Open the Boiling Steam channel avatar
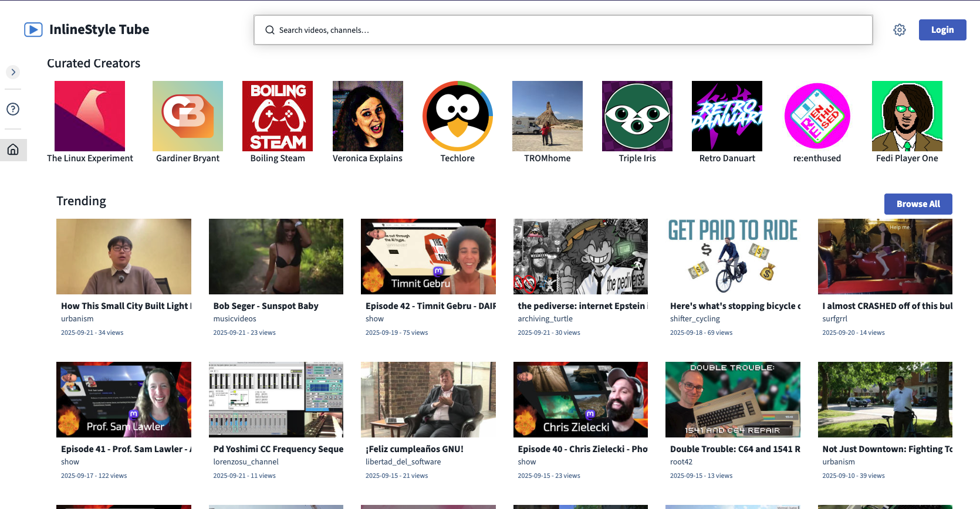Screen dimensions: 980x509 pyautogui.click(x=278, y=116)
